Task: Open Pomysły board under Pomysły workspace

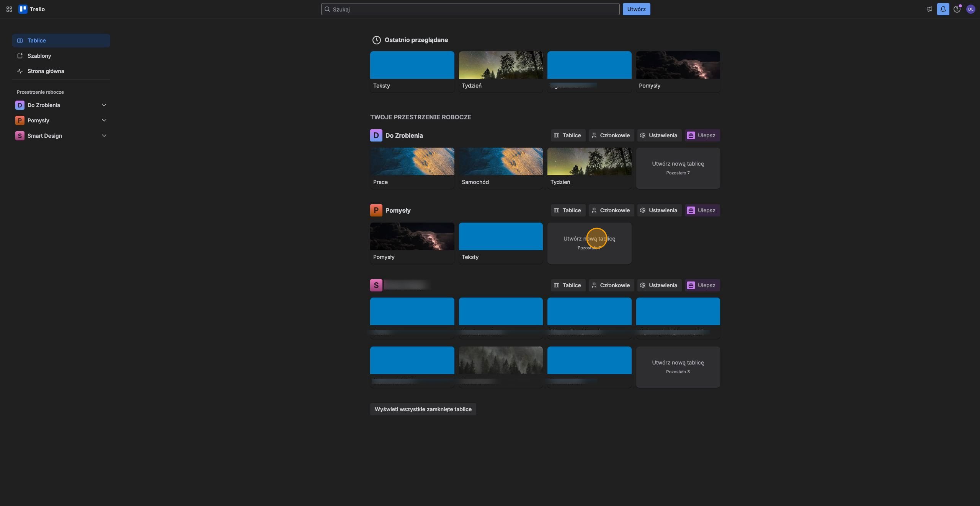Action: pyautogui.click(x=412, y=243)
